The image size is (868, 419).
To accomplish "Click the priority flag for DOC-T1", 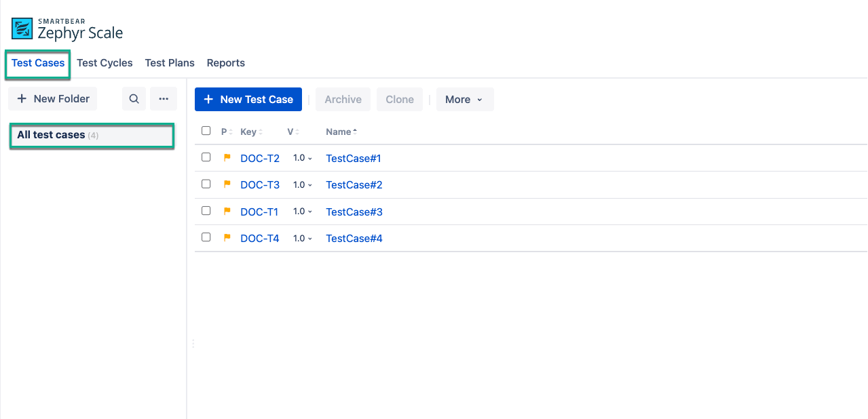I will coord(227,211).
